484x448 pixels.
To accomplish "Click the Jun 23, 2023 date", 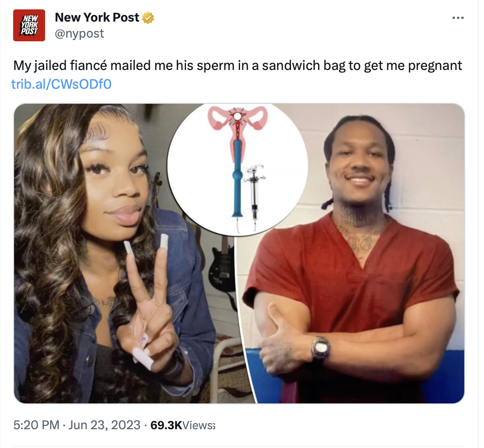I will click(104, 425).
